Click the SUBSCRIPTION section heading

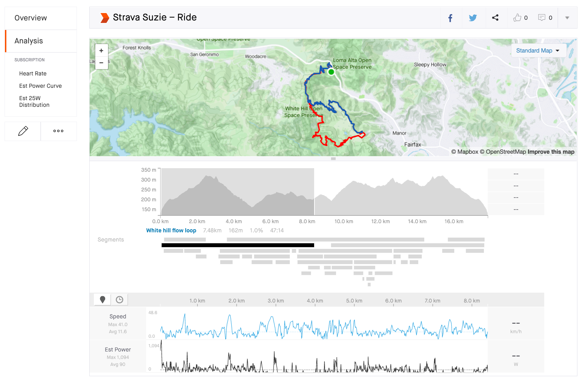point(30,60)
